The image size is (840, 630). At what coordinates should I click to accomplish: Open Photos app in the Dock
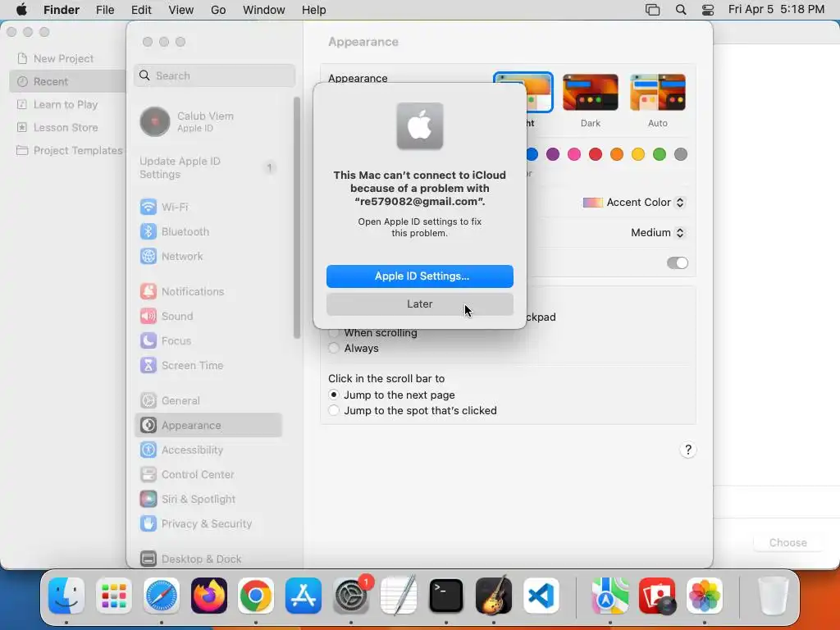point(705,596)
